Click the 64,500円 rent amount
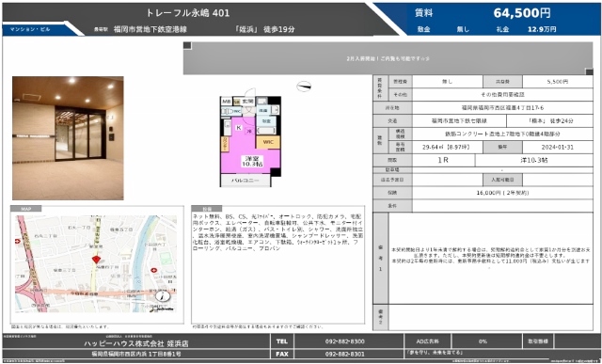The width and height of the screenshot is (602, 364). (522, 13)
